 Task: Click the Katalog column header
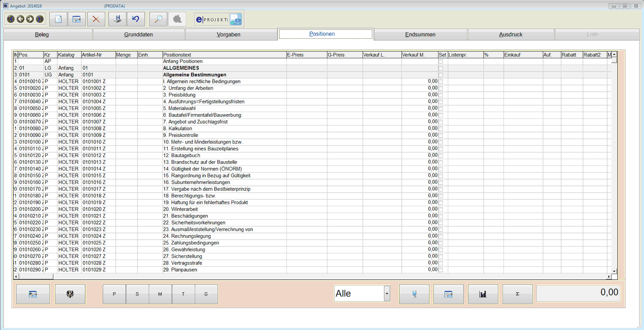(69, 55)
